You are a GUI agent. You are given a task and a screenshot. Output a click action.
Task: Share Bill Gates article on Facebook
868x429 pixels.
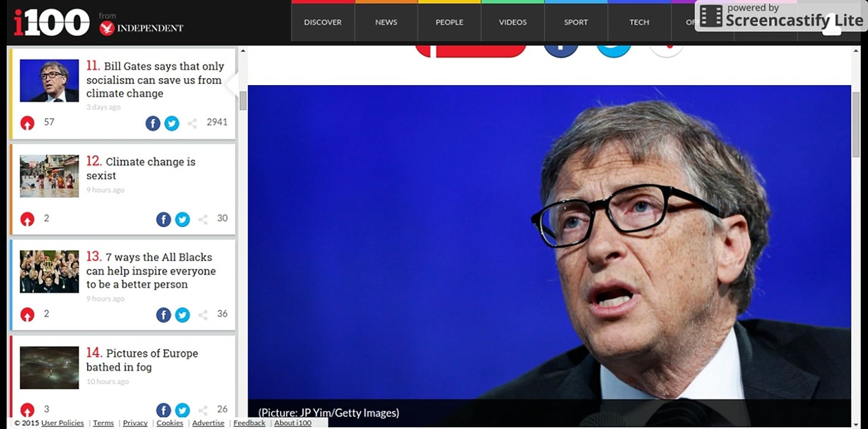[x=153, y=123]
